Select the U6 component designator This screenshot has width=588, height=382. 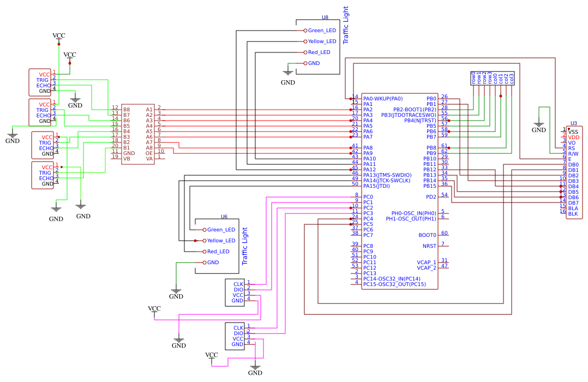pyautogui.click(x=224, y=217)
